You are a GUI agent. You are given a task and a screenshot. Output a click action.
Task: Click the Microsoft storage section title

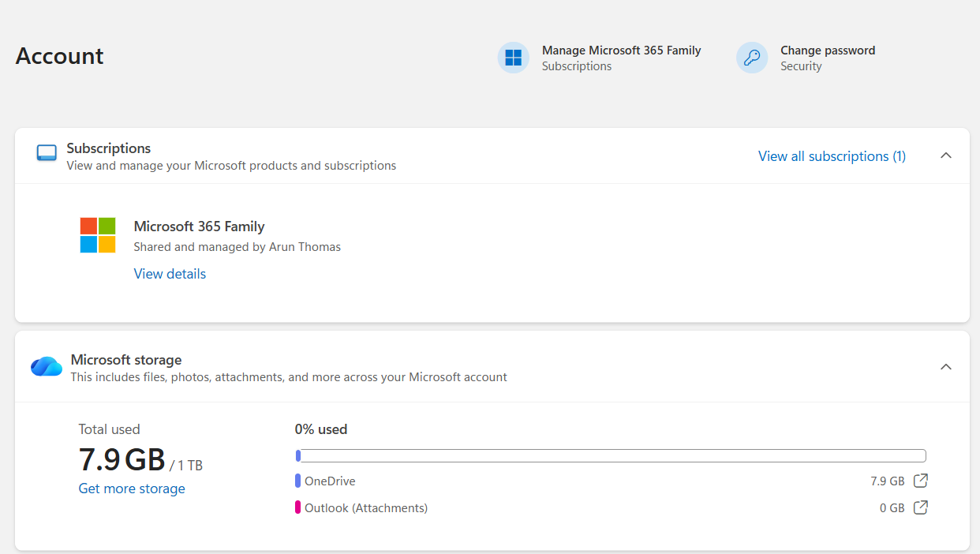coord(126,360)
